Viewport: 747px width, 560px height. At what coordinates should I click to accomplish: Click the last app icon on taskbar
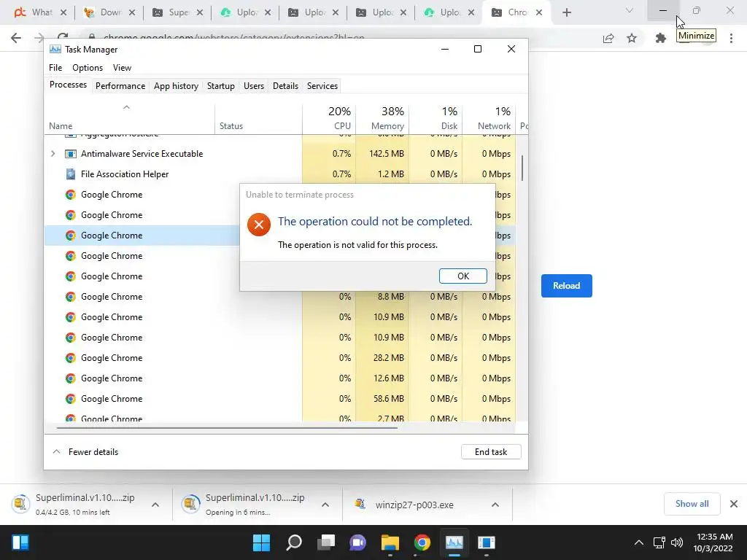(x=486, y=542)
